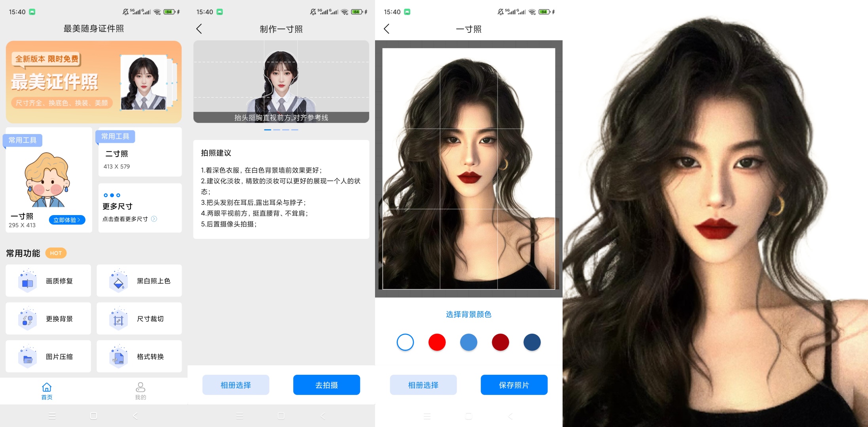
Task: Select the bright red background color
Action: tap(437, 342)
